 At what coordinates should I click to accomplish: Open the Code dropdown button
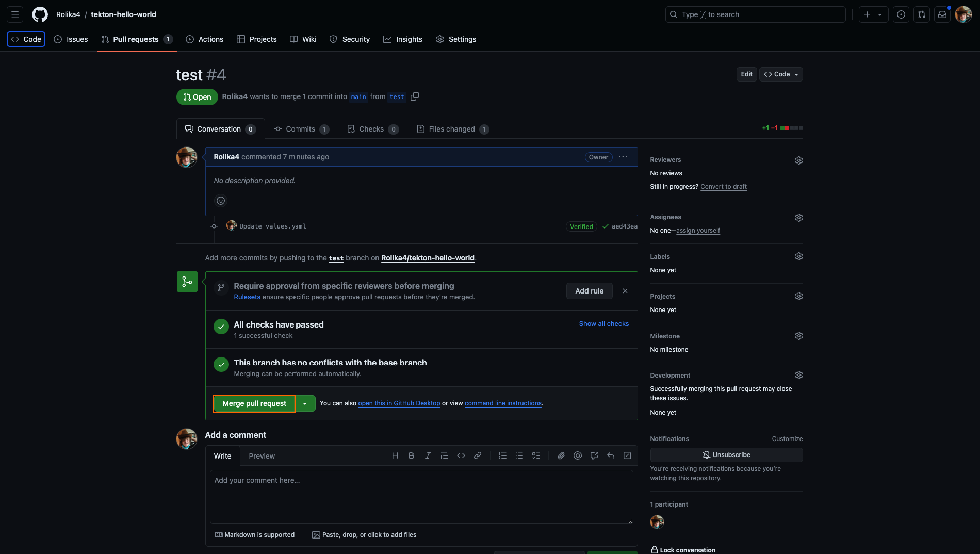(x=781, y=74)
